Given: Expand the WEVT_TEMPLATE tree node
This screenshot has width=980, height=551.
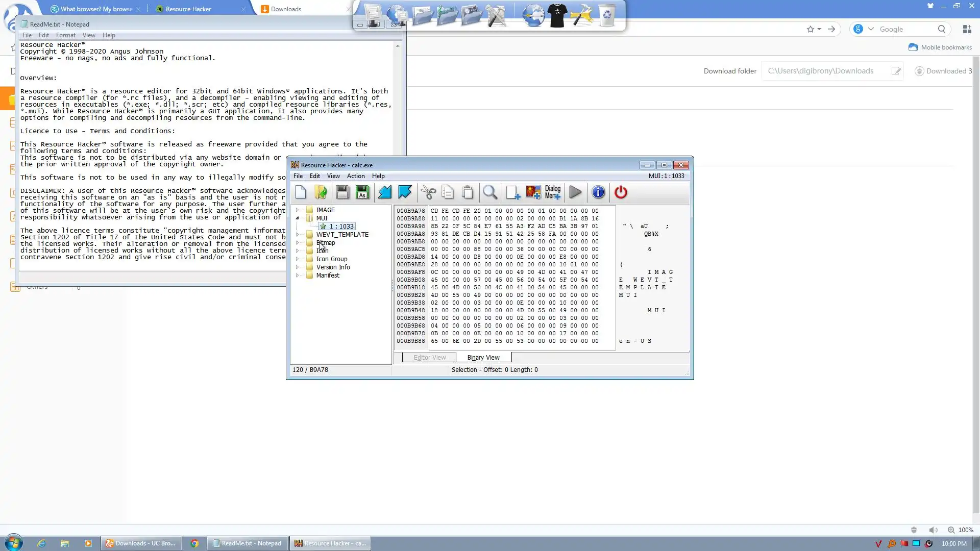Looking at the screenshot, I should [297, 235].
